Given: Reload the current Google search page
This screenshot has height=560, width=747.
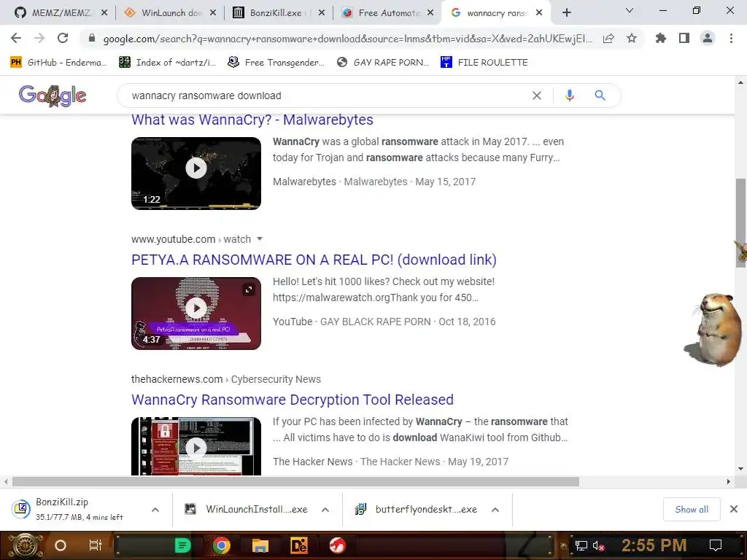Looking at the screenshot, I should coord(63,38).
